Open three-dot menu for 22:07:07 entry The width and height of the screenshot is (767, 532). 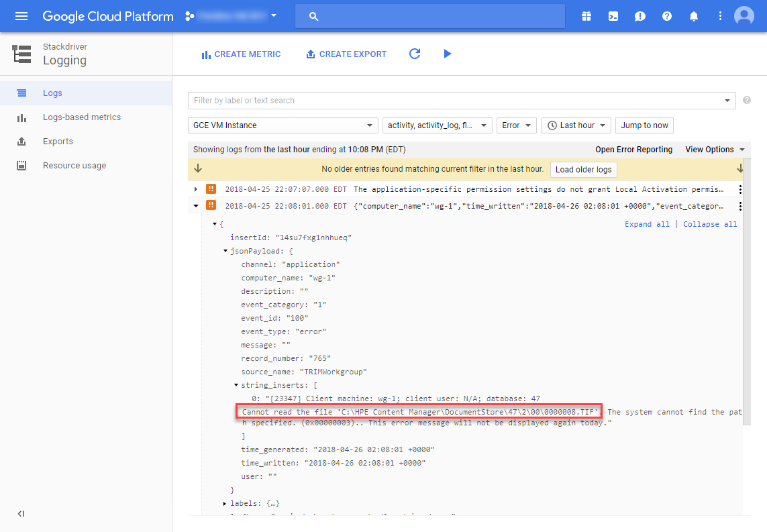(740, 189)
